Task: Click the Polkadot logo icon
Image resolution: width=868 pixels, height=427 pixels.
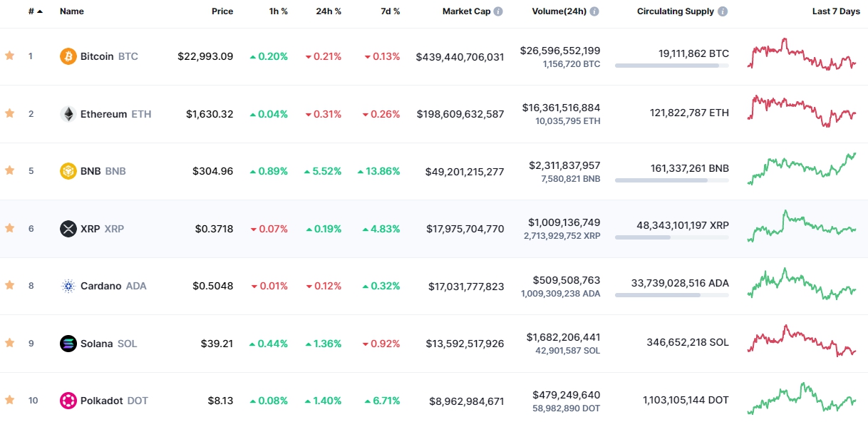Action: 68,401
